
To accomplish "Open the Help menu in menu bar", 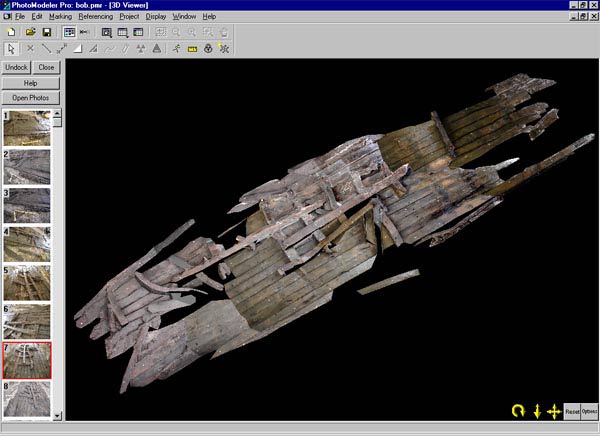I will 209,16.
